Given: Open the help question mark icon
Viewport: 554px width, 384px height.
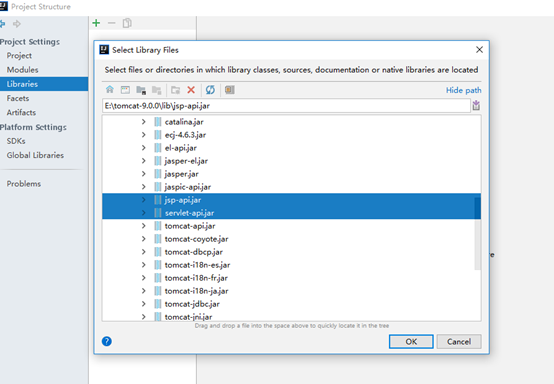Looking at the screenshot, I should click(107, 341).
